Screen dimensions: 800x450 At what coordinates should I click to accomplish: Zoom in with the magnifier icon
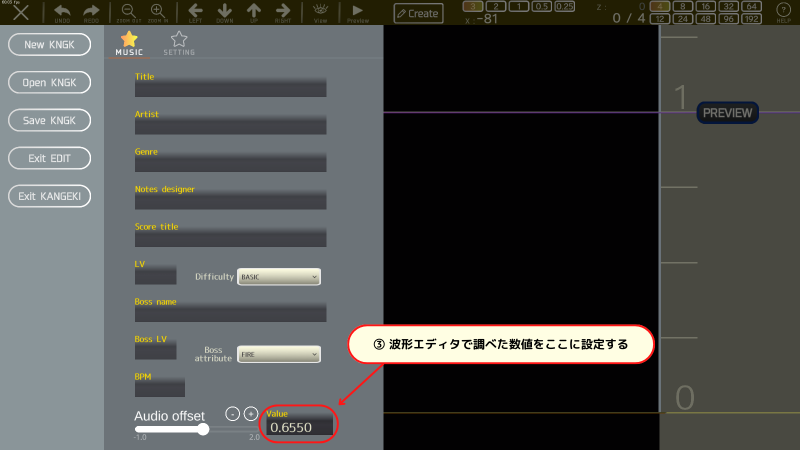click(157, 11)
